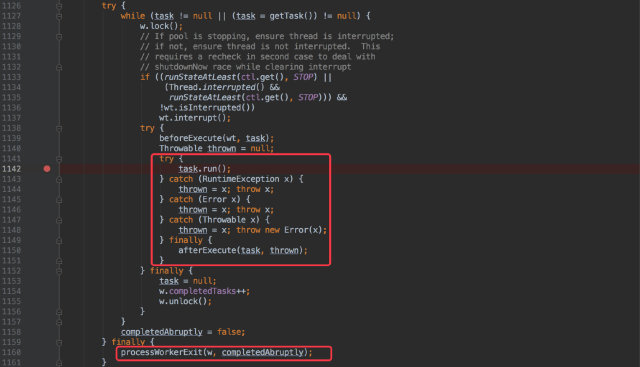
Task: Click line number 1133 in the gutter
Action: click(11, 77)
